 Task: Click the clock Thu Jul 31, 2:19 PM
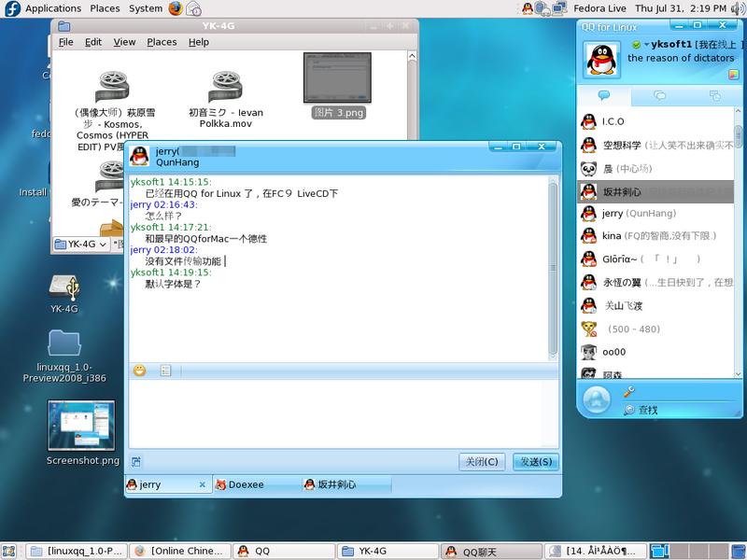pos(681,8)
